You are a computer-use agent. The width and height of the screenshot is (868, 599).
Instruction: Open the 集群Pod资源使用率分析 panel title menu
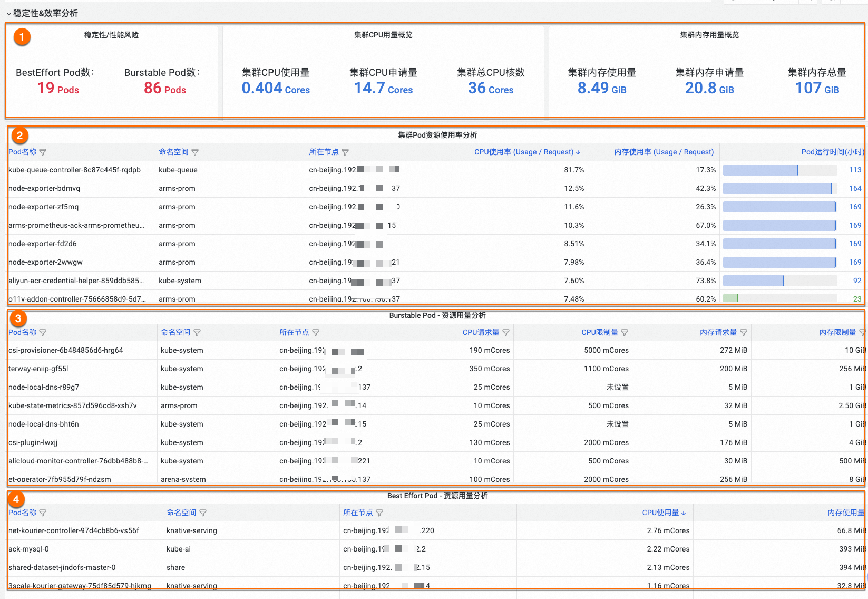pos(437,135)
